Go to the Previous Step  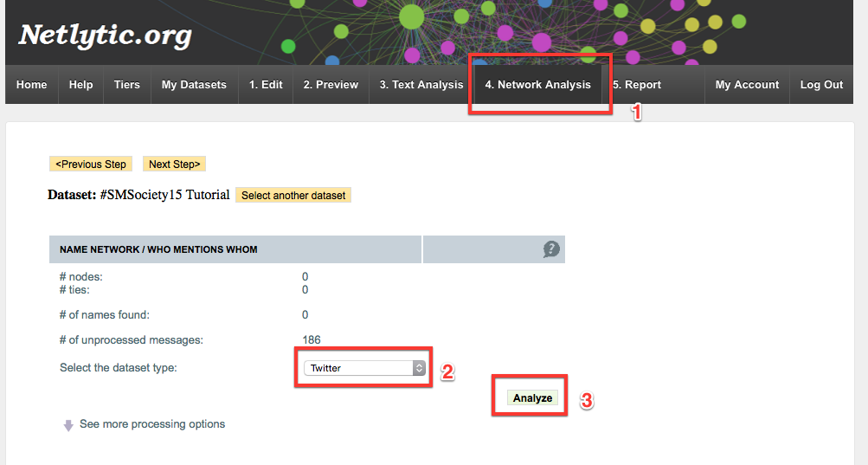tap(91, 165)
